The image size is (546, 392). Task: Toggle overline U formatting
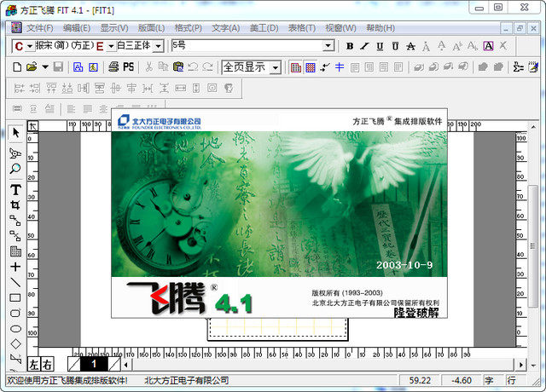[x=395, y=46]
